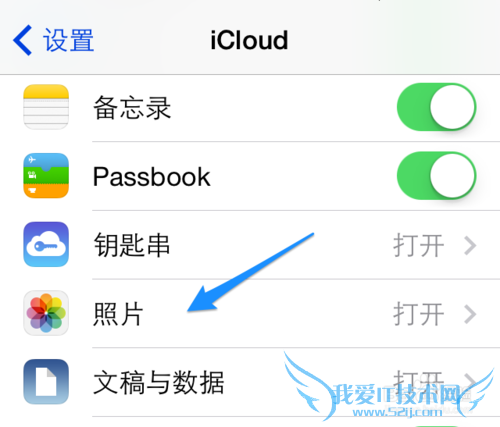Viewport: 500px width, 427px height.
Task: Open the 钥匙串 settings row
Action: (x=250, y=245)
